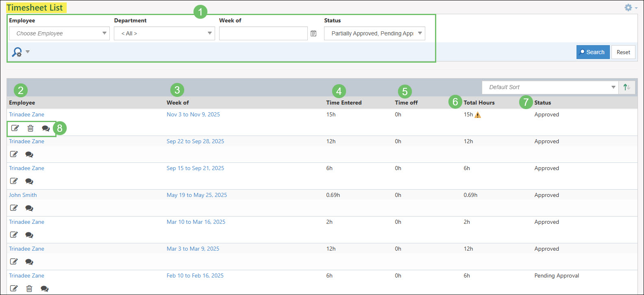Open the Mar 10 to Mar 16, 2025 week link
Image resolution: width=644 pixels, height=295 pixels.
click(196, 222)
